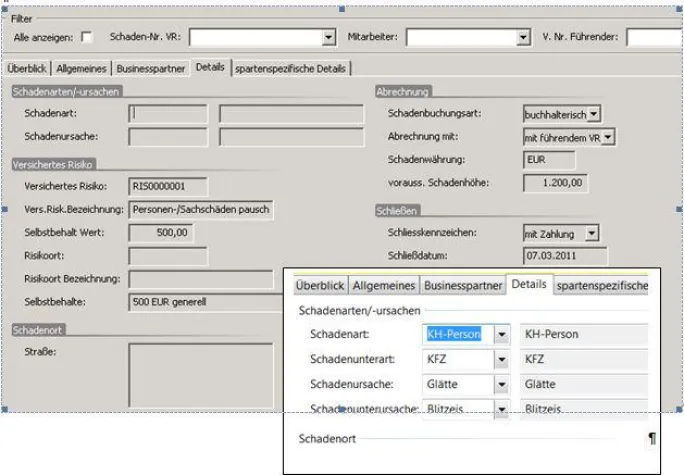The height and width of the screenshot is (475, 684).
Task: Click the Versichertes Risiko field RIS0000001
Action: 168,185
